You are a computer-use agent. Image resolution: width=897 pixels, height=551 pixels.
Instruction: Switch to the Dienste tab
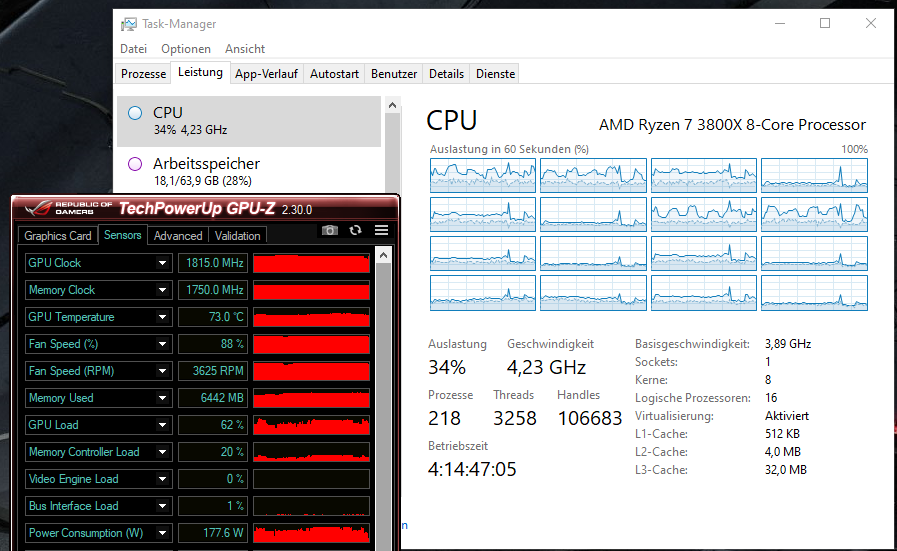495,74
